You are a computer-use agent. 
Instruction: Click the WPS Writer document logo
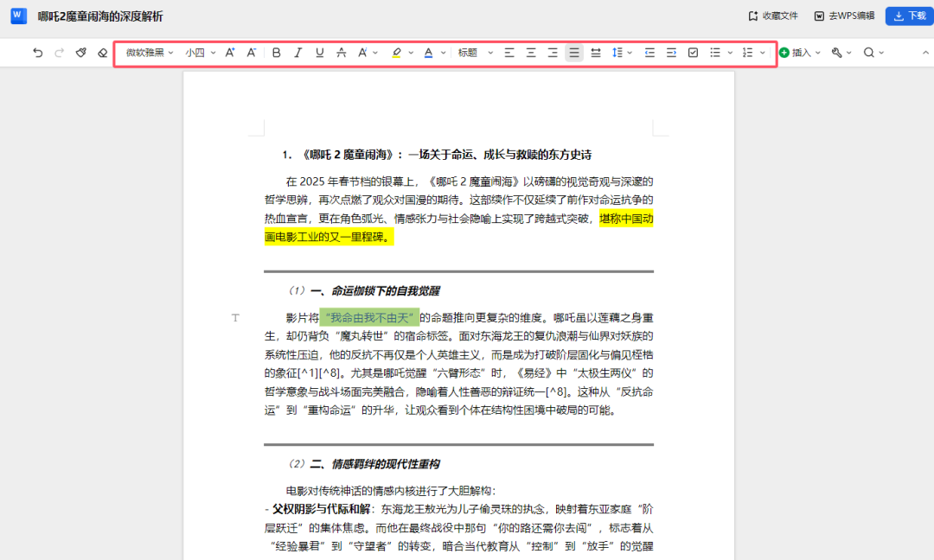tap(18, 16)
